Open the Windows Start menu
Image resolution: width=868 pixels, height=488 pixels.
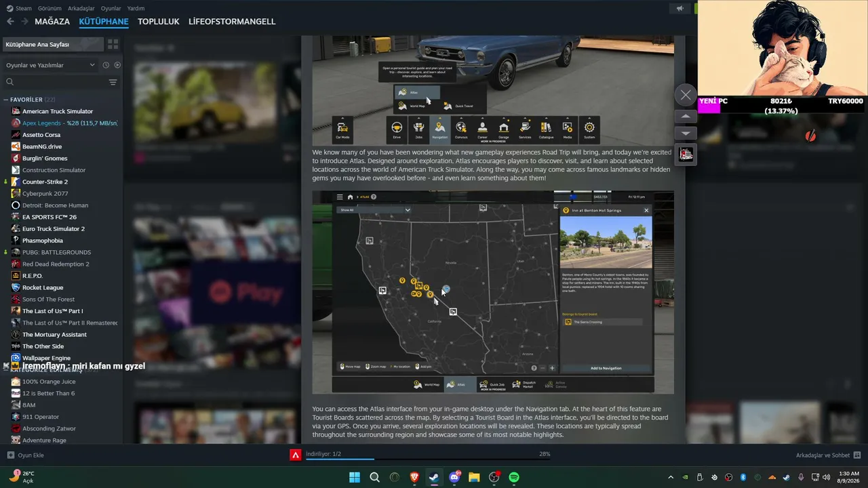pos(355,477)
